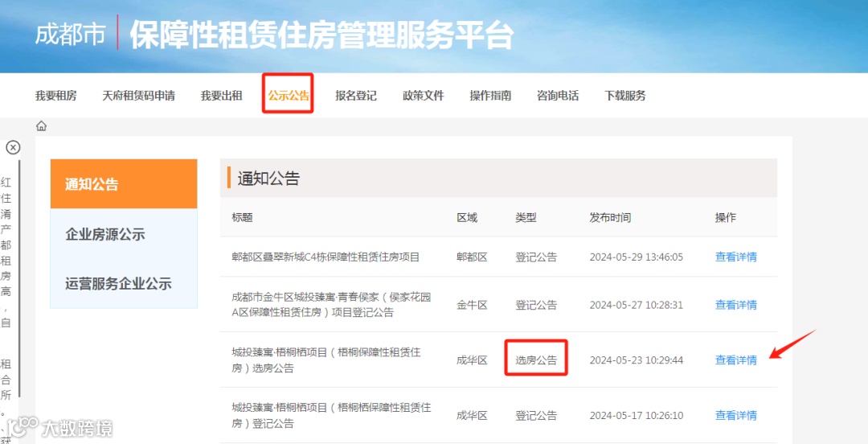Viewport: 868px width, 444px height.
Task: Open 政策文件 navigation item
Action: point(424,96)
